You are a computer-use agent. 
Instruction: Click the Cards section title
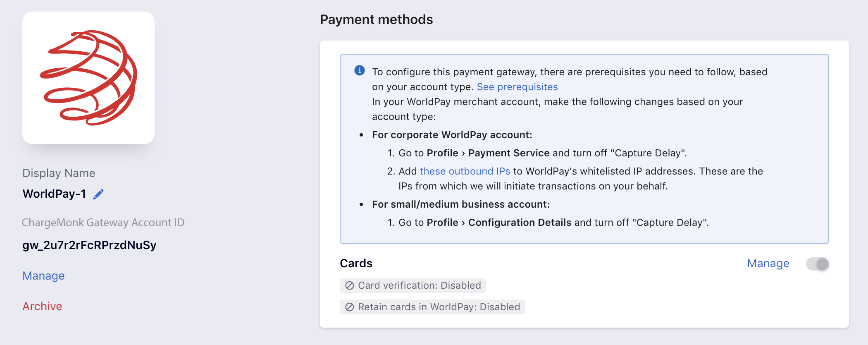pos(356,264)
